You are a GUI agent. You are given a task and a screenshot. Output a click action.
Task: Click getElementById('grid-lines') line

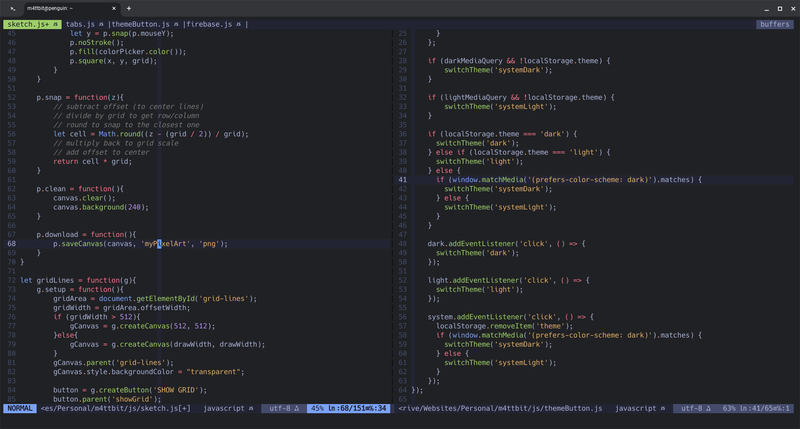click(x=155, y=299)
